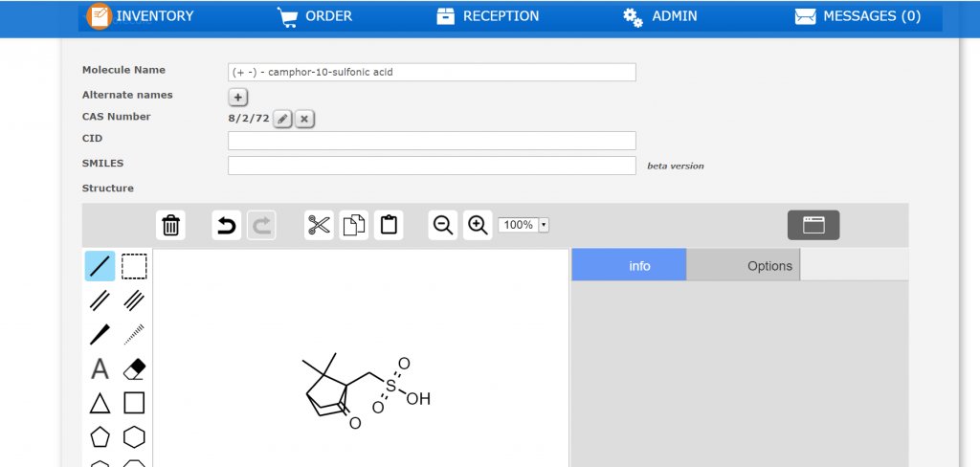Select the eraser tool

pyautogui.click(x=134, y=368)
